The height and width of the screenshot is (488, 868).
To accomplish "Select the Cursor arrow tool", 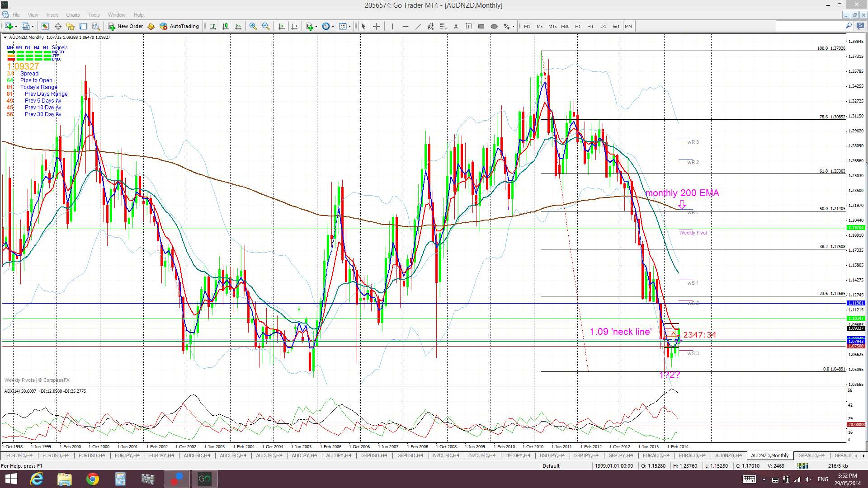I will (x=363, y=26).
